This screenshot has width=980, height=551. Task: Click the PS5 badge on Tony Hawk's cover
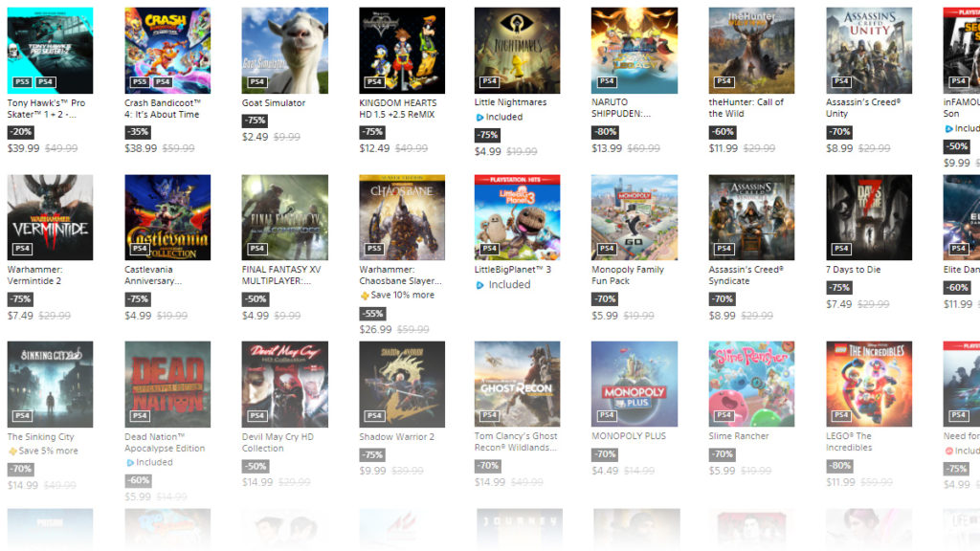tap(23, 82)
